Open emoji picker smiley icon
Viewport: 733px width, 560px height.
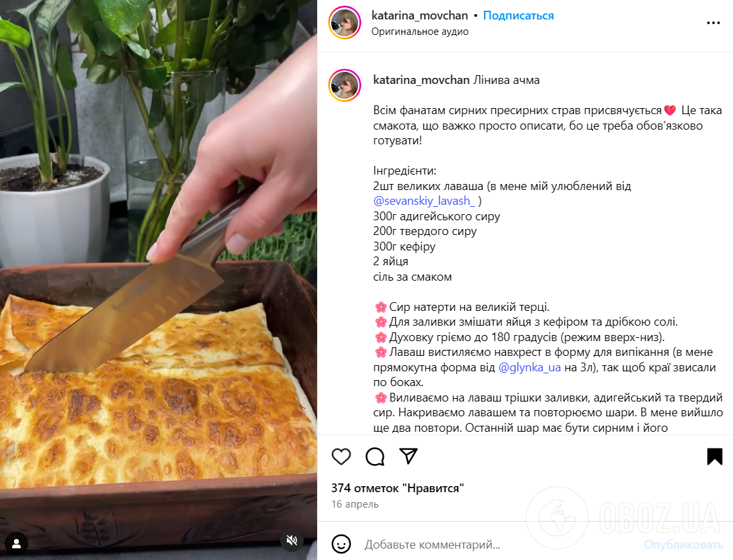(x=341, y=544)
